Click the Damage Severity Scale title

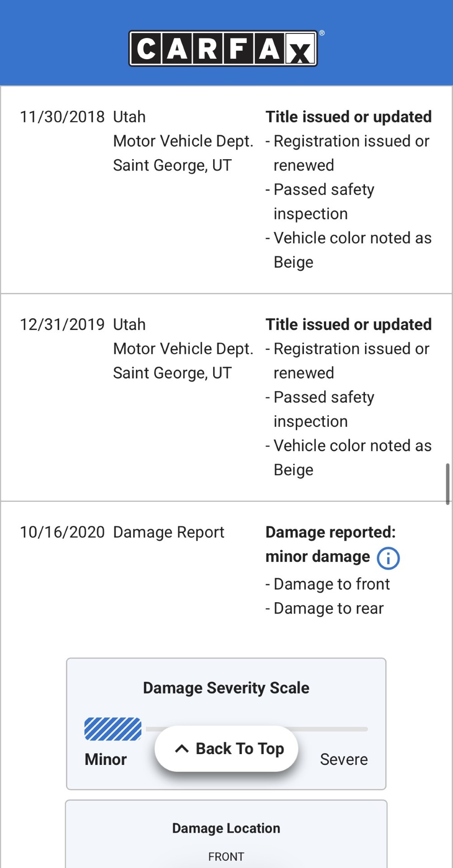226,688
